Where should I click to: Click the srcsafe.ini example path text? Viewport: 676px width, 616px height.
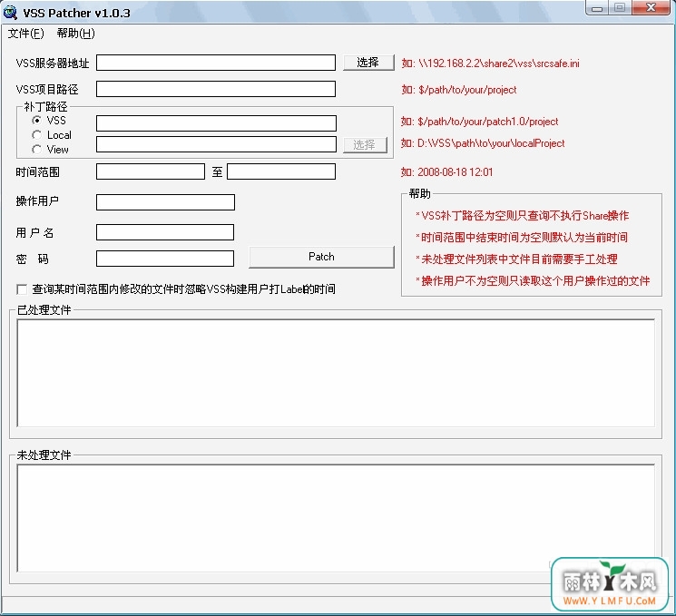point(491,64)
